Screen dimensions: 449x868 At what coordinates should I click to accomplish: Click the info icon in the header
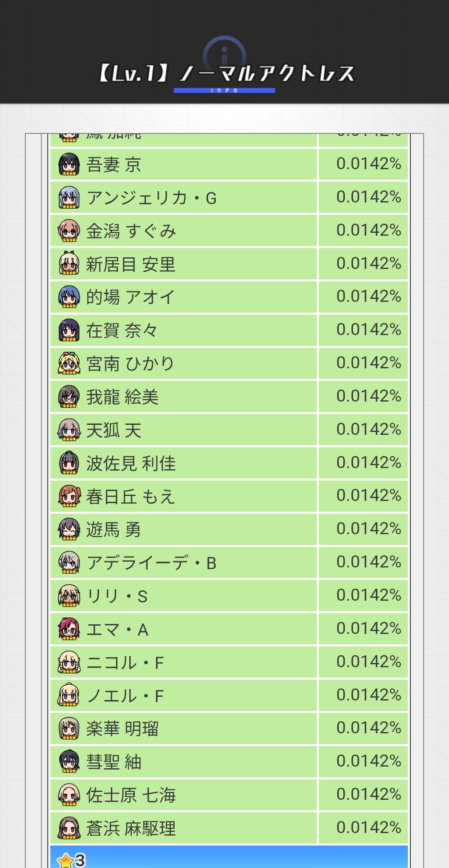click(x=224, y=52)
